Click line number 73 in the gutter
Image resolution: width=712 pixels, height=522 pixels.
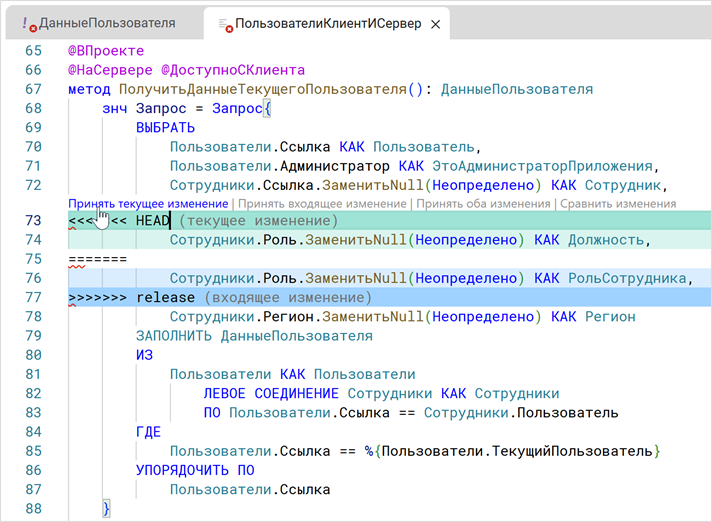click(x=32, y=221)
